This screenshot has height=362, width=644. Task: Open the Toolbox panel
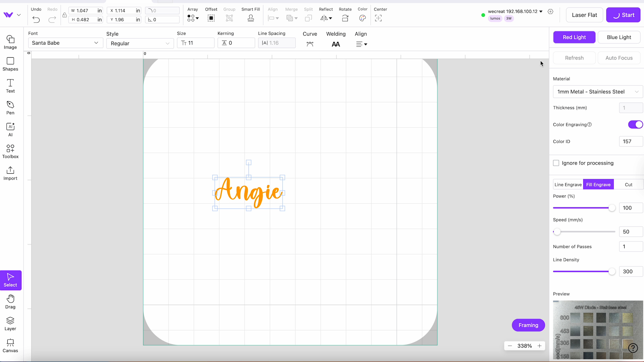10,151
